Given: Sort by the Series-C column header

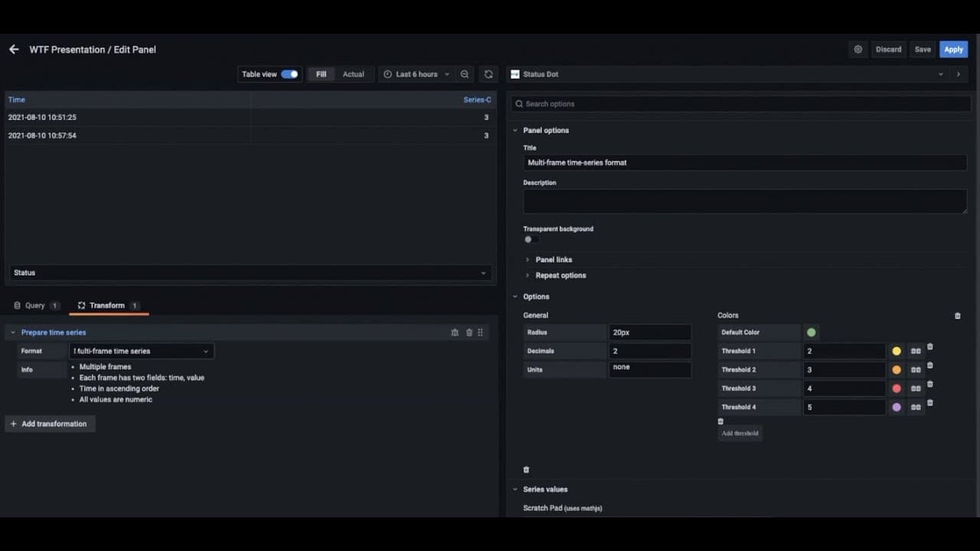Looking at the screenshot, I should pos(477,99).
